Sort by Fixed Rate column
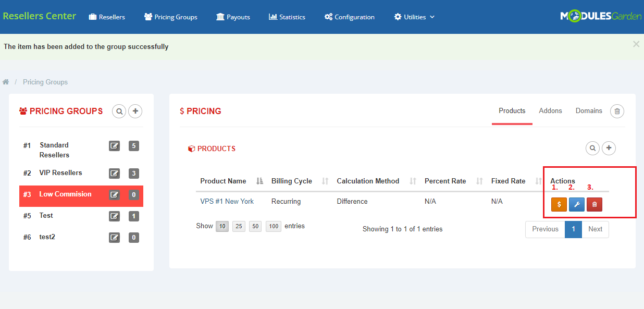The height and width of the screenshot is (309, 644). (x=516, y=181)
